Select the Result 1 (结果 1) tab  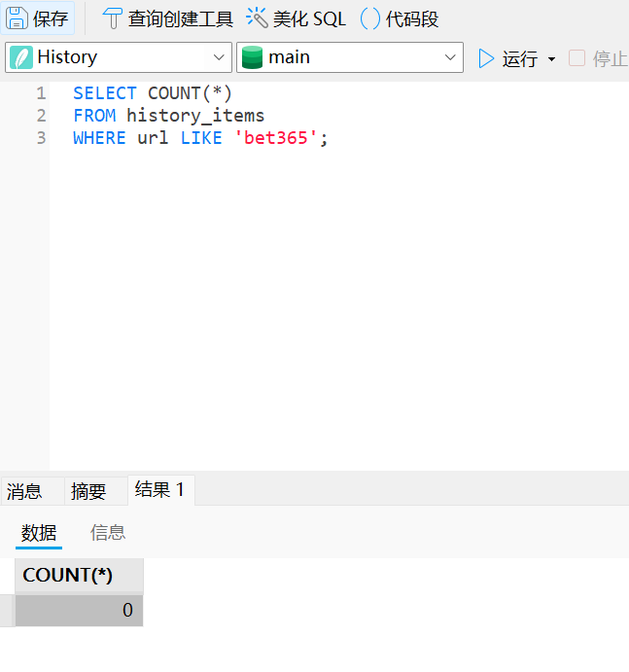[x=161, y=490]
